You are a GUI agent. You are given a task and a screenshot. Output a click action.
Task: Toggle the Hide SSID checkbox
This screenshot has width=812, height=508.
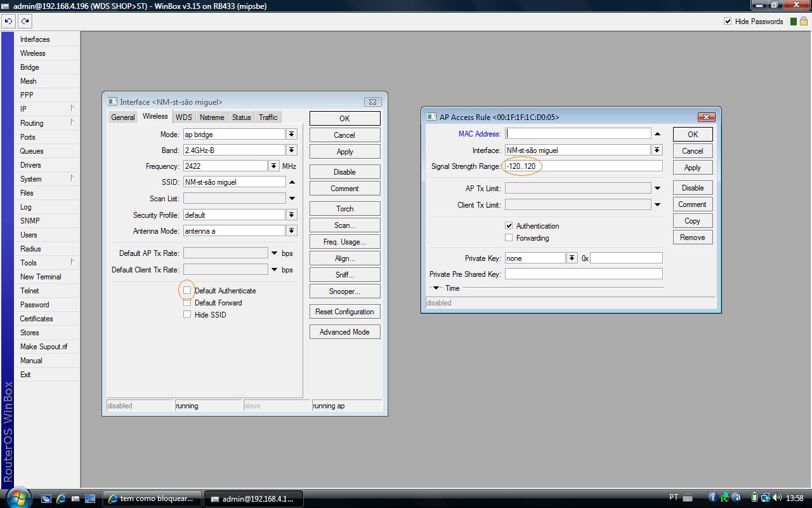(187, 314)
